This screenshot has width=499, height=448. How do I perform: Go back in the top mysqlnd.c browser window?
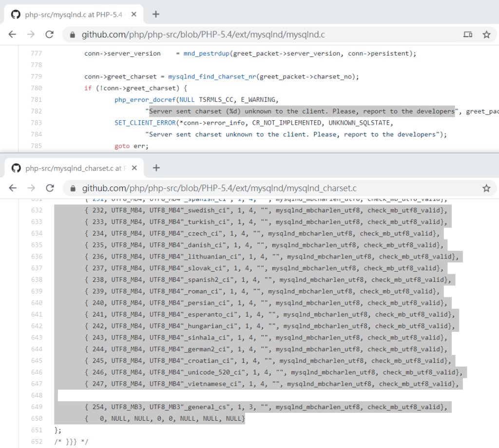[x=12, y=35]
